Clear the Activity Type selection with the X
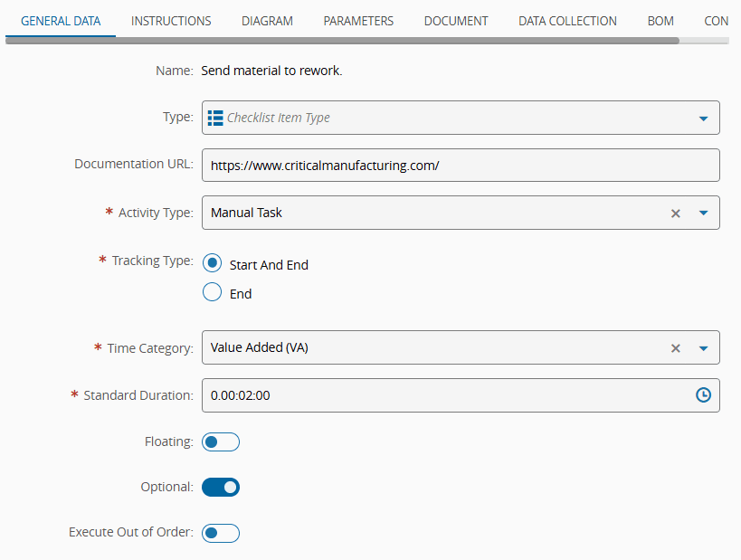Viewport: 741px width, 560px height. point(675,213)
